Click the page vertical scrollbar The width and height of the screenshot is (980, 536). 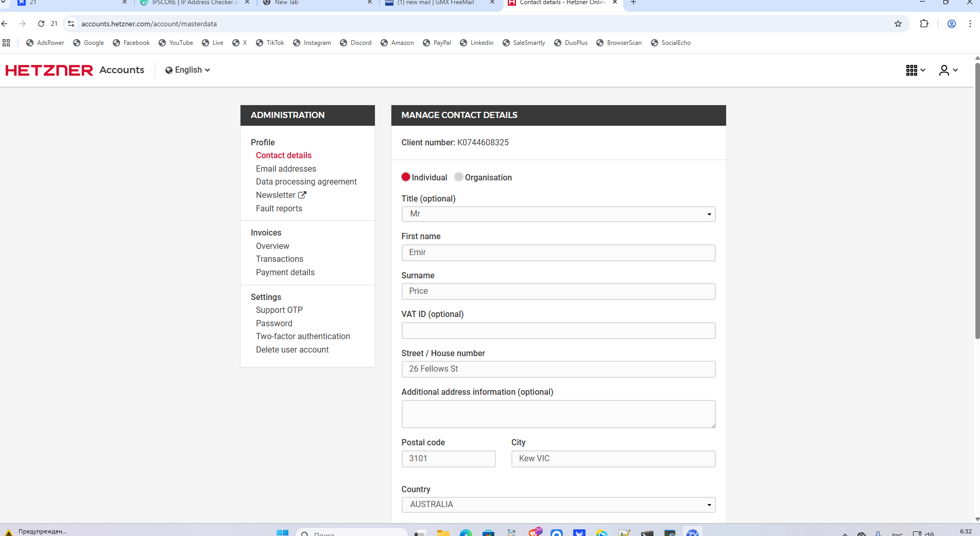point(977,206)
